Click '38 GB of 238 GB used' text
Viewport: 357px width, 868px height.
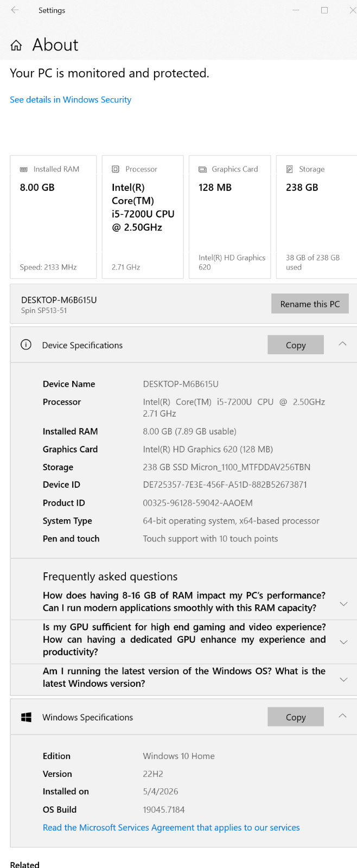313,262
